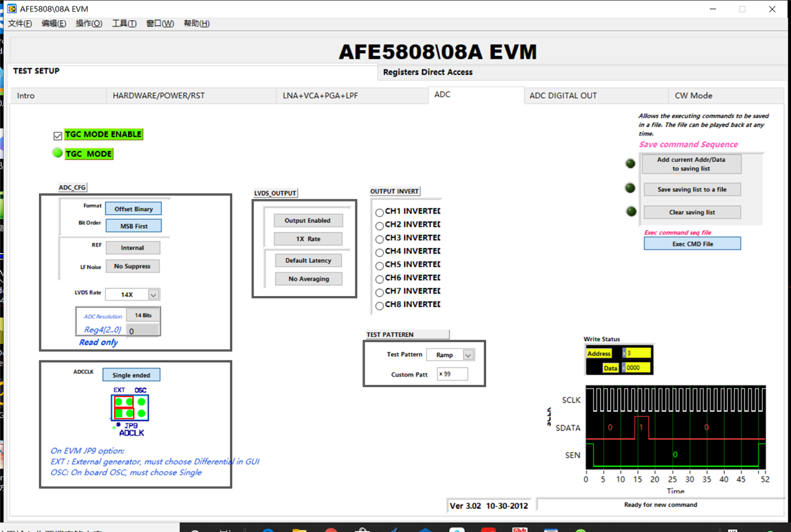Viewport: 791px width, 532px height.
Task: Select the CH3 INVERTED radio button
Action: click(379, 240)
